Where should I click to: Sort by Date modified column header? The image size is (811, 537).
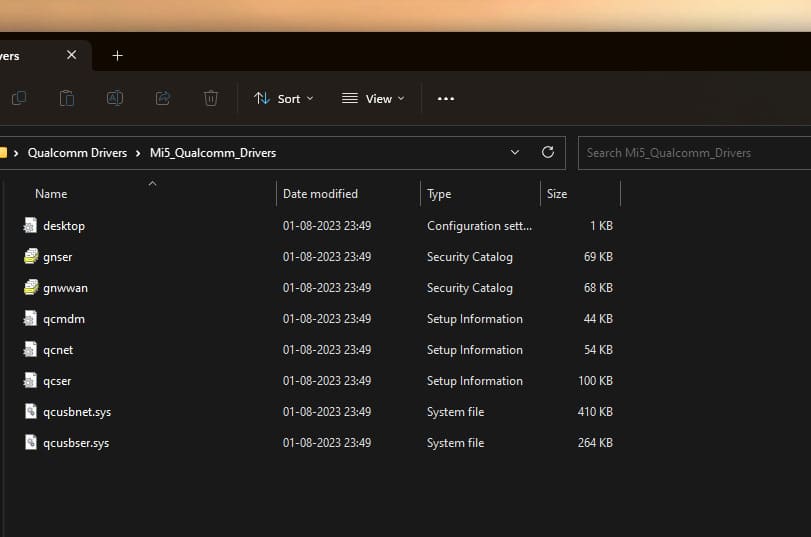click(x=320, y=193)
